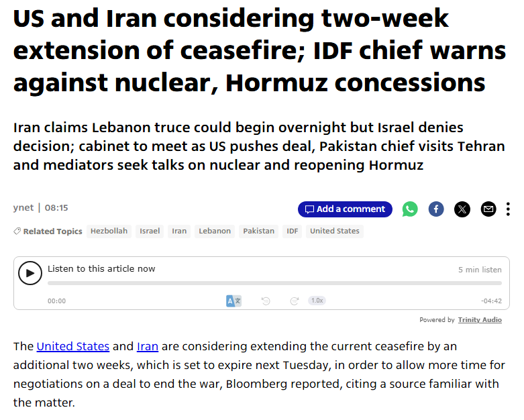This screenshot has width=524, height=420.
Task: Rewind the audio player
Action: (266, 301)
